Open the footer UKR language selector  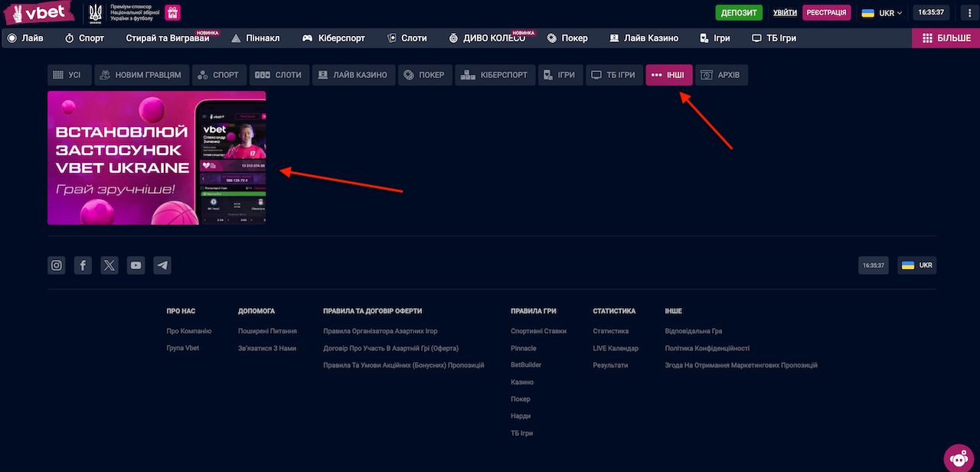(x=917, y=265)
